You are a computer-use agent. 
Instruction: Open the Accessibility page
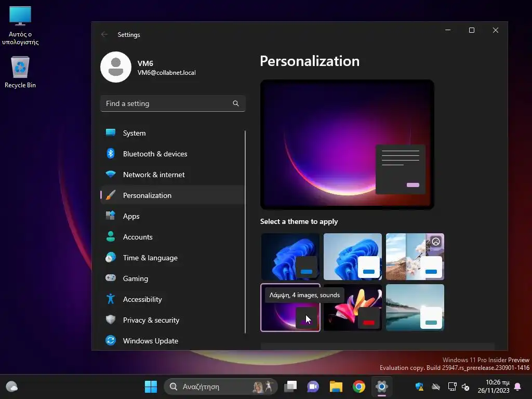pyautogui.click(x=172, y=299)
